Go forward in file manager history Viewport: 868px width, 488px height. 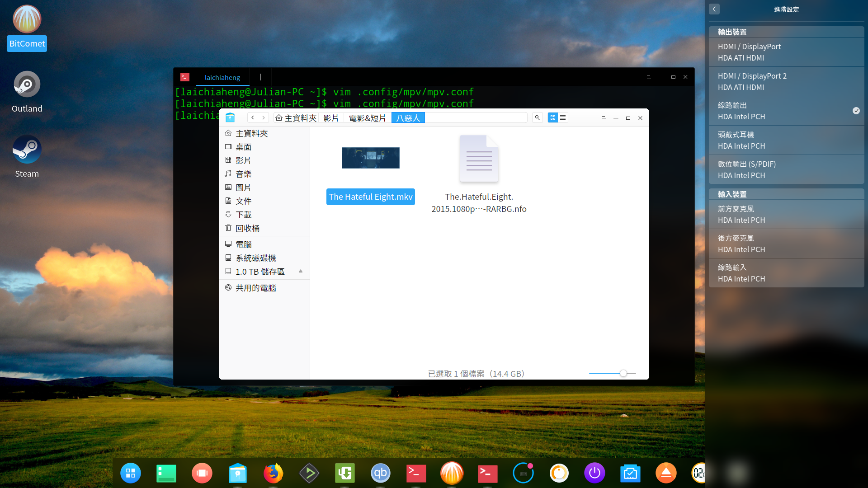pos(264,117)
